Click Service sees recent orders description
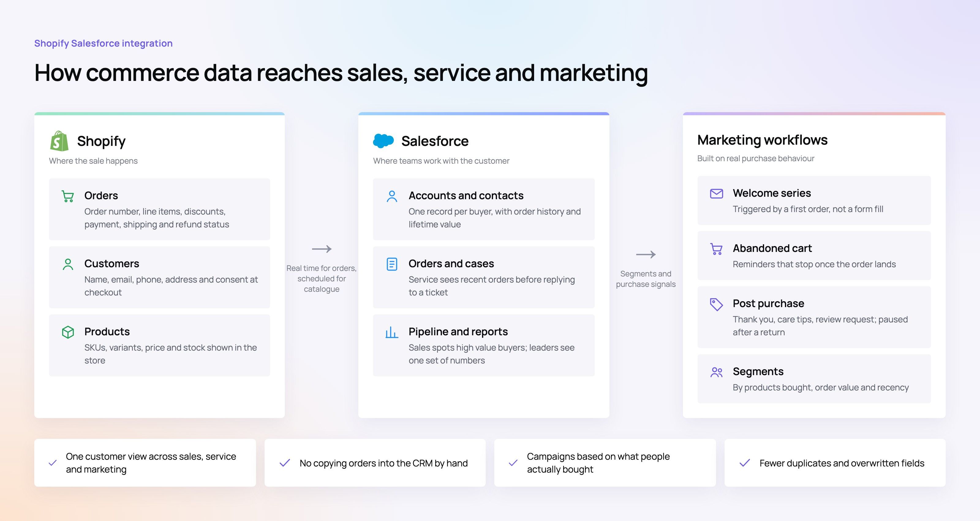The height and width of the screenshot is (521, 980). 492,286
